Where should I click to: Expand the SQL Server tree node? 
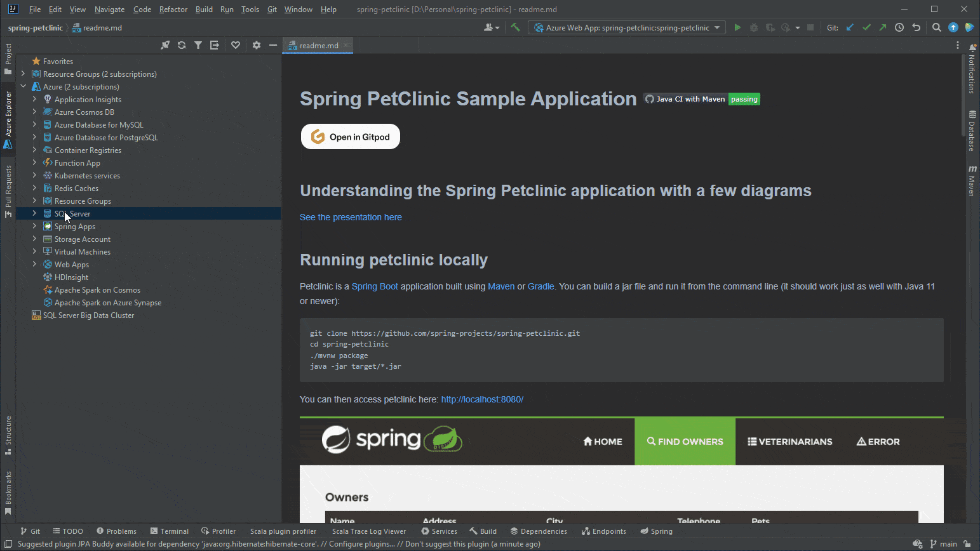[x=35, y=213]
